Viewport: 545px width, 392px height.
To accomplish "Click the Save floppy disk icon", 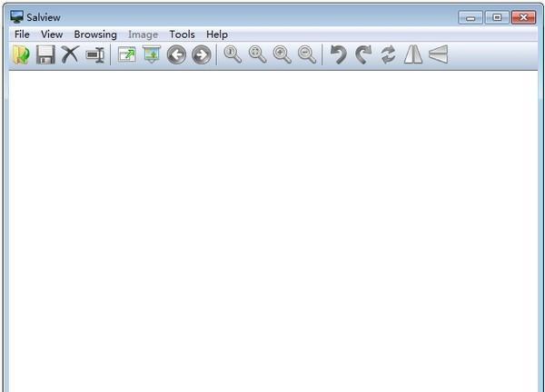I will [x=46, y=54].
